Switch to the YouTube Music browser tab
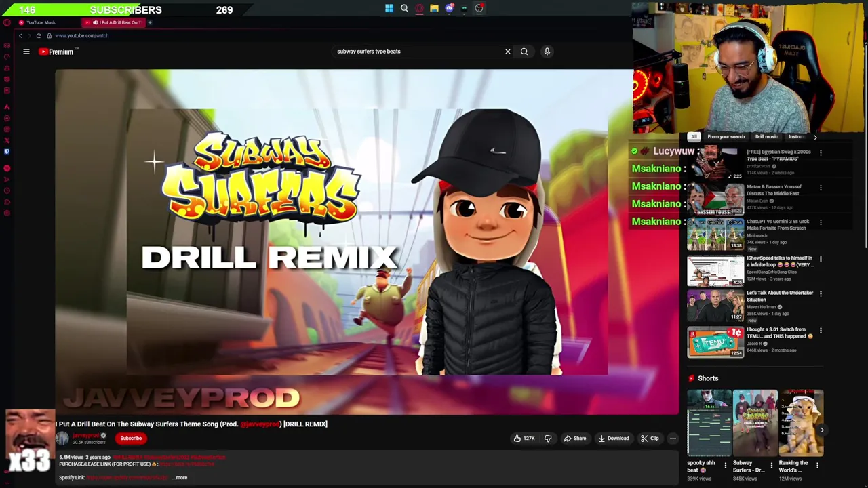The height and width of the screenshot is (488, 868). (x=41, y=22)
